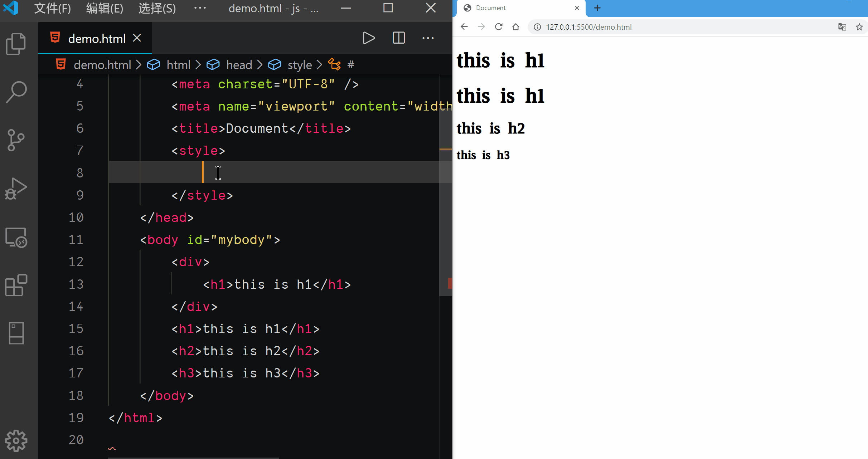
Task: Open the Search view icon
Action: pyautogui.click(x=16, y=92)
